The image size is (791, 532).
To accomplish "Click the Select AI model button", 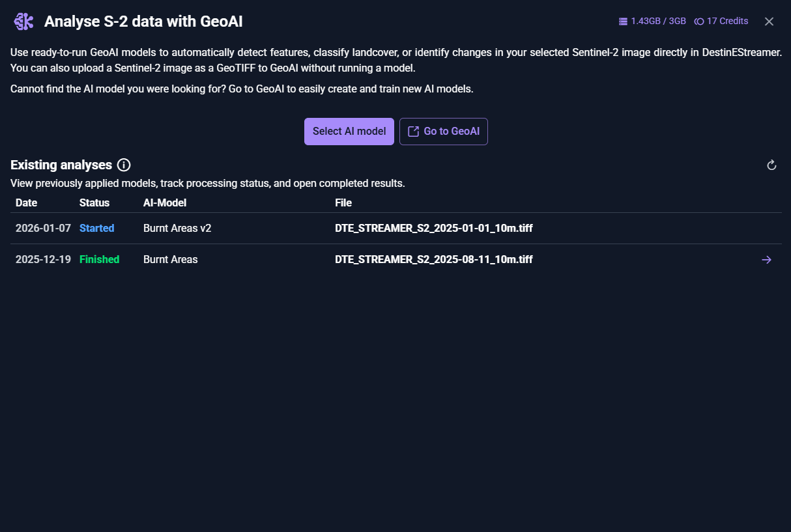I will coord(349,131).
